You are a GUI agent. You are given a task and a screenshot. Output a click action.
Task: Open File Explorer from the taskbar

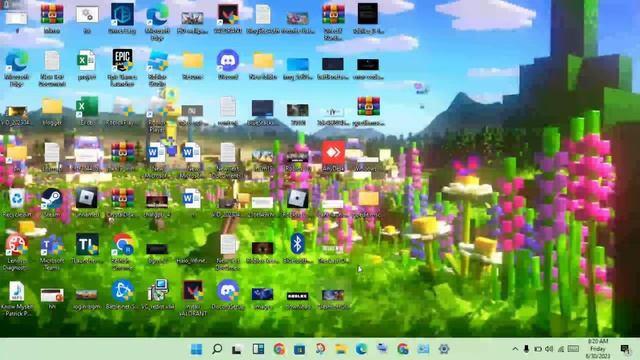coord(341,349)
